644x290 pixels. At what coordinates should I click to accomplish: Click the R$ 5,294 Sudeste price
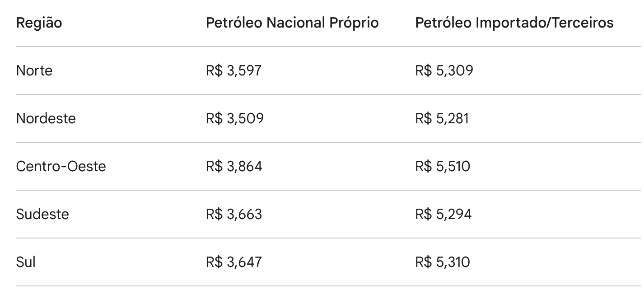click(x=443, y=214)
